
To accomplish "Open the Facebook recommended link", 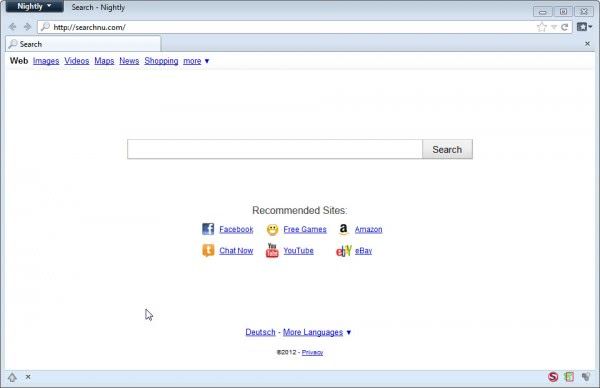I will click(236, 229).
